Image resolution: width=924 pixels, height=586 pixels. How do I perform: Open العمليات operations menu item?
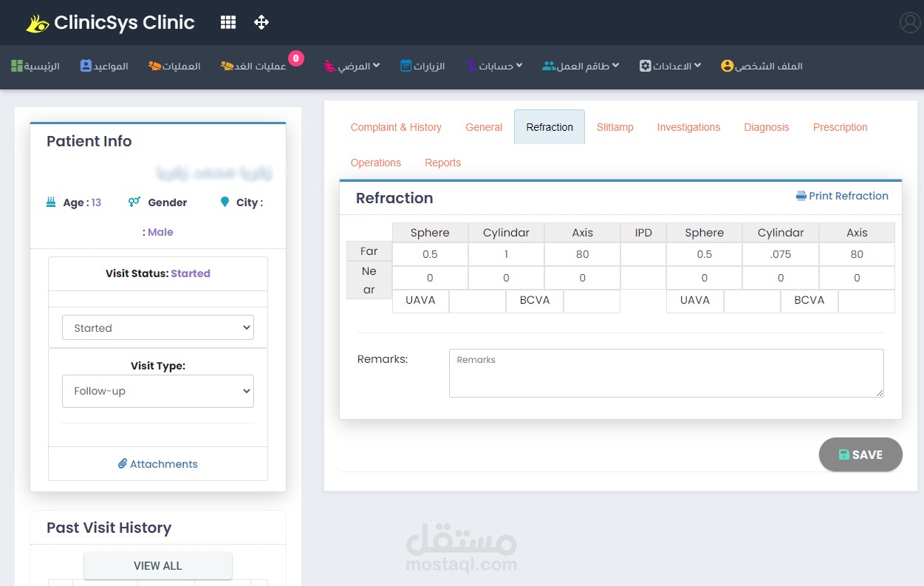[174, 66]
